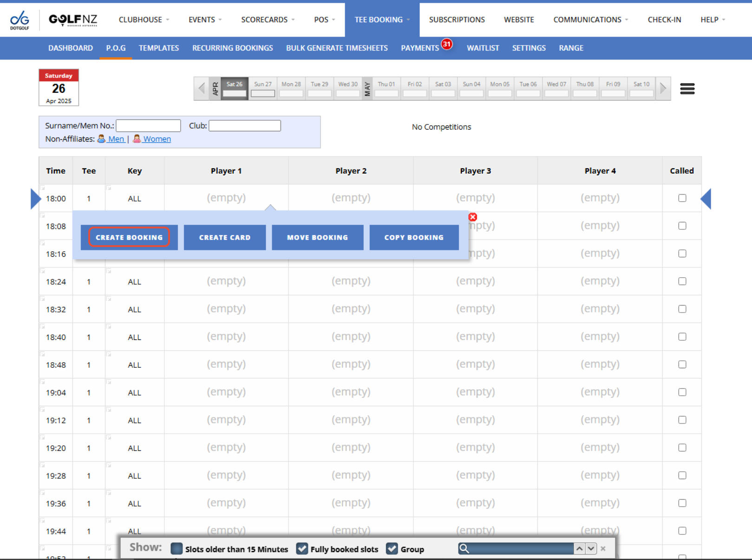Close the booking popup with red X
This screenshot has width=752, height=560.
[x=472, y=217]
